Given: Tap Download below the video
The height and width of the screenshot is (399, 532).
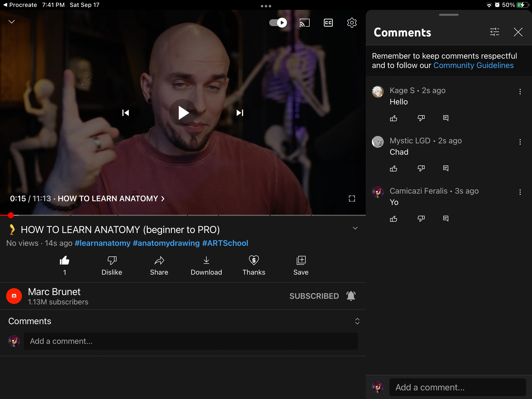Looking at the screenshot, I should 206,266.
